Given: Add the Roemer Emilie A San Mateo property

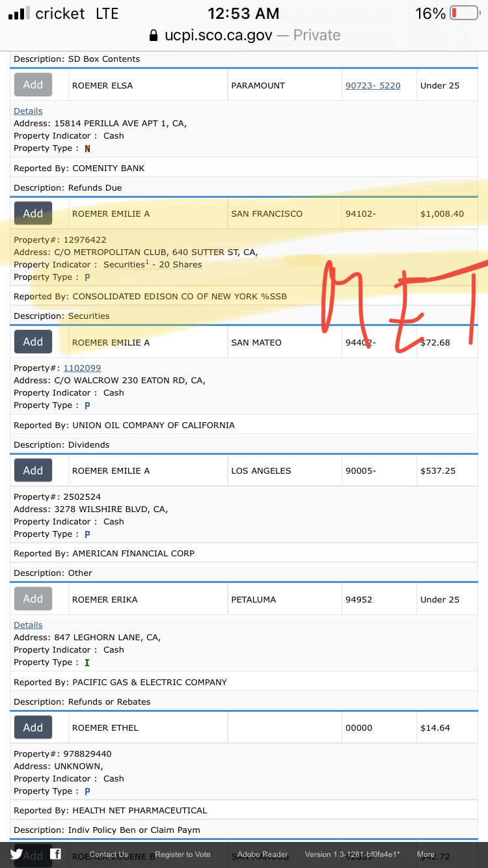Looking at the screenshot, I should pyautogui.click(x=33, y=342).
